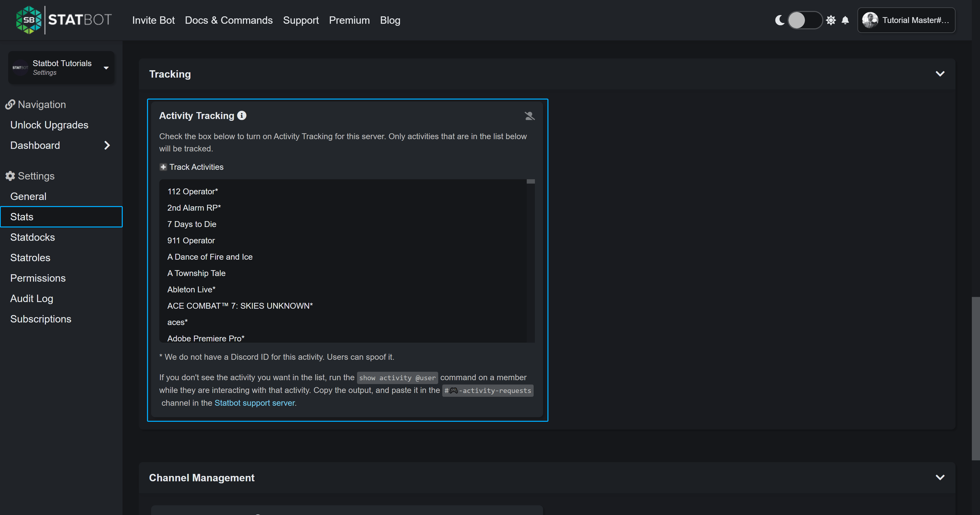Click the Navigation link icon in sidebar

[10, 104]
